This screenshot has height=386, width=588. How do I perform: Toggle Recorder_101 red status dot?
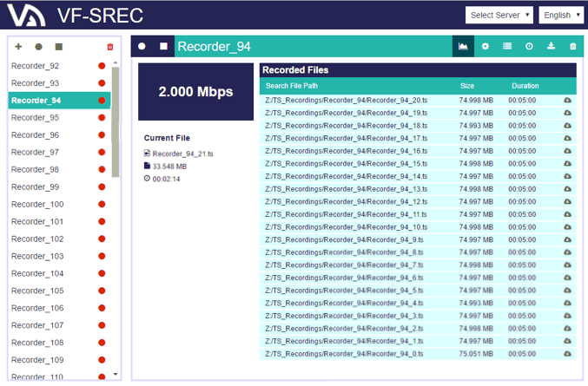point(102,221)
